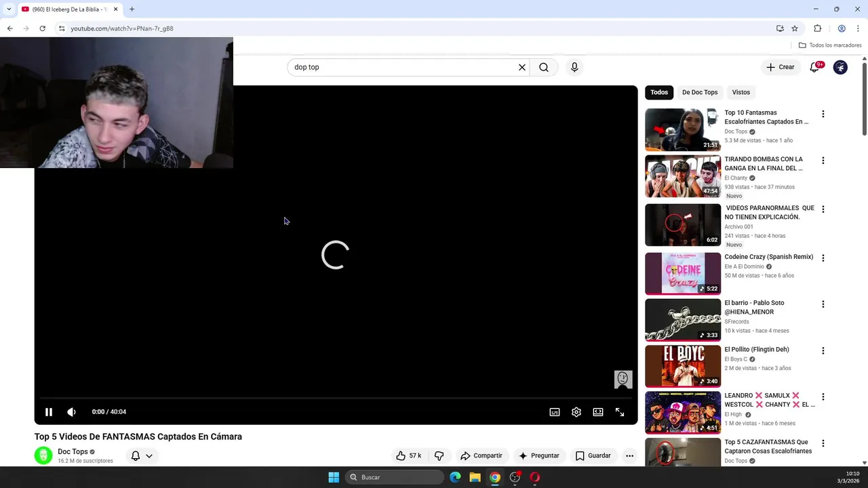
Task: Open options for Codeine Crazy video
Action: click(823, 258)
